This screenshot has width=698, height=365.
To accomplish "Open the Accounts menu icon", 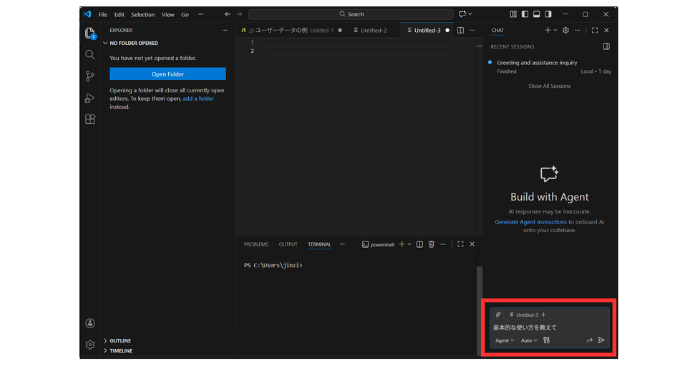I will pos(90,323).
